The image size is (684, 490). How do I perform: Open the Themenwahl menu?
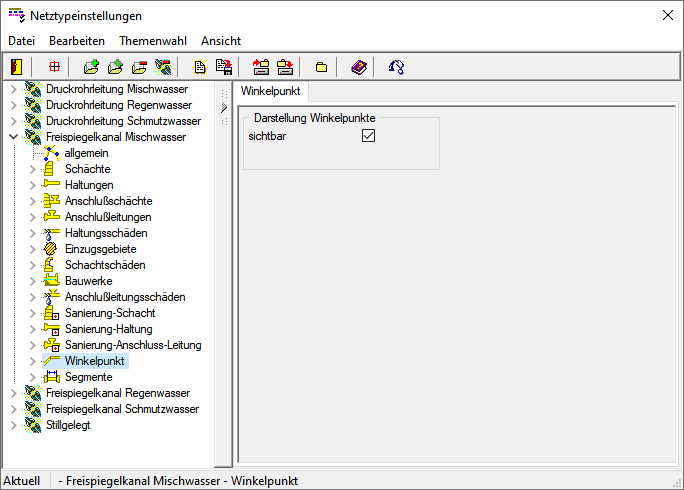click(152, 41)
